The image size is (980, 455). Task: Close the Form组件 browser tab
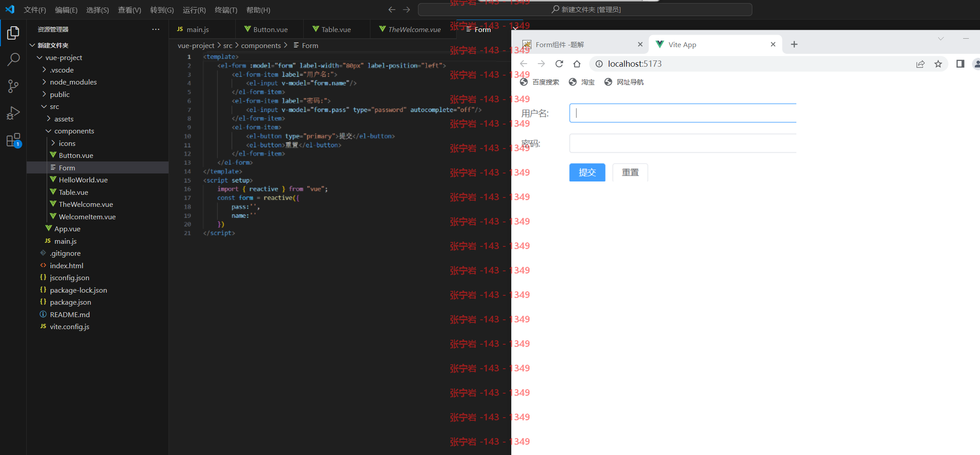[640, 44]
